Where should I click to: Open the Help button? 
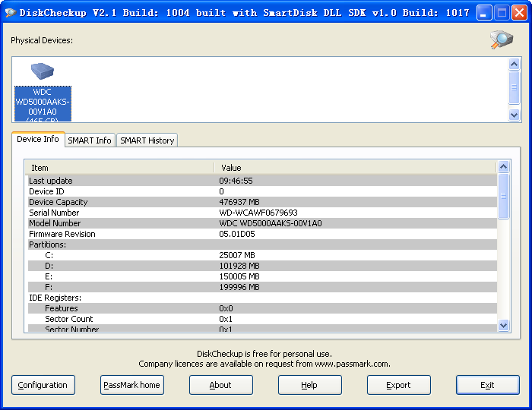309,385
